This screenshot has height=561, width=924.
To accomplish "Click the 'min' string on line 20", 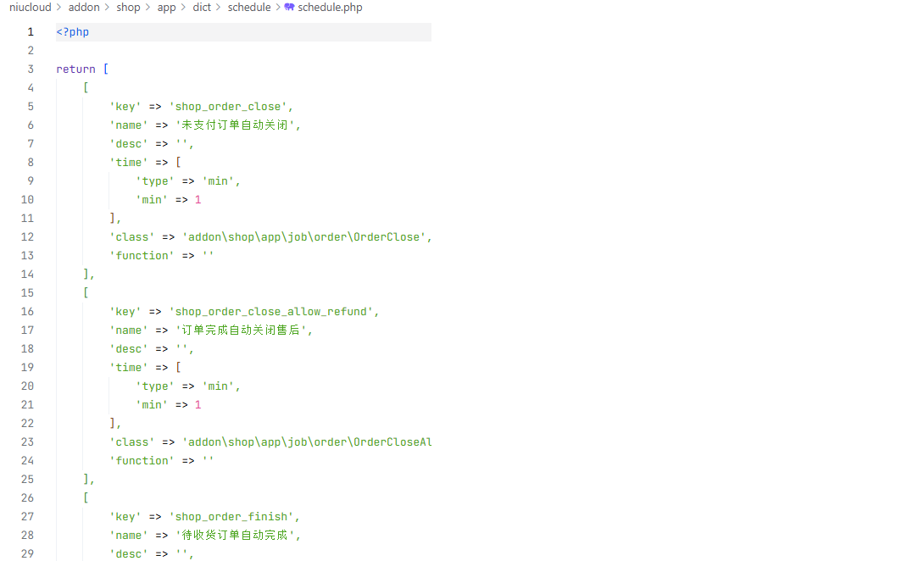I will 218,386.
